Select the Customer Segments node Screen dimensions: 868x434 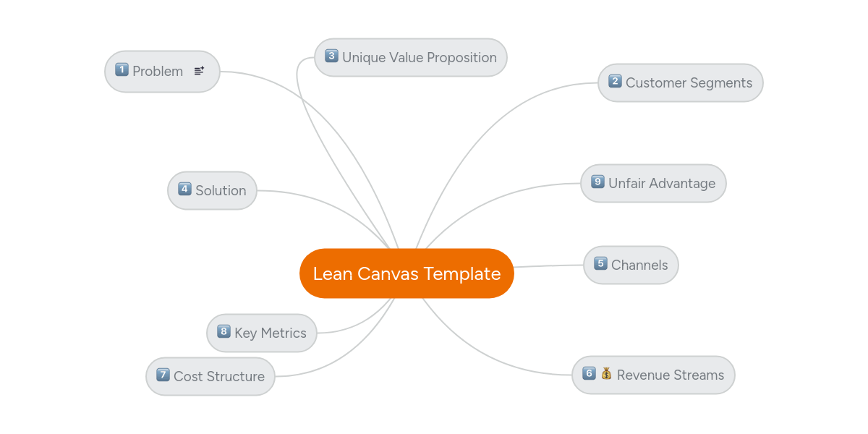coord(689,83)
